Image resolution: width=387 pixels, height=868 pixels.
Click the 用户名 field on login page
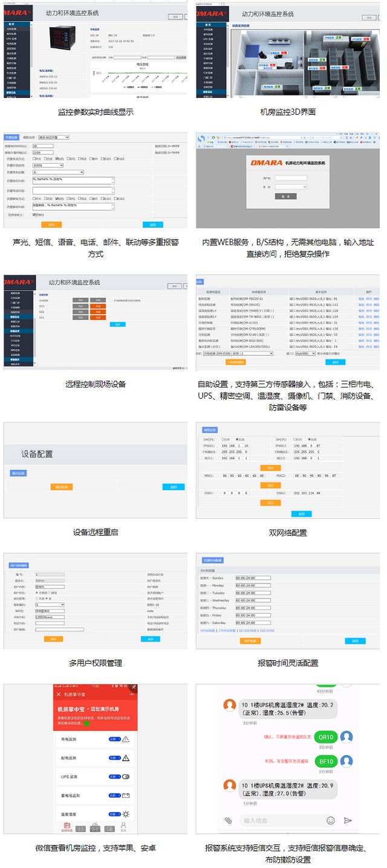click(291, 178)
